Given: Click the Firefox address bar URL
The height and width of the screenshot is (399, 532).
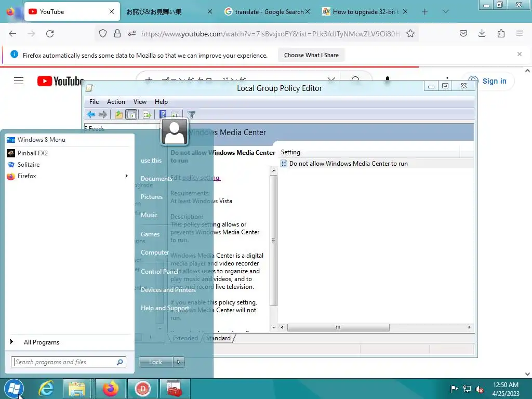Looking at the screenshot, I should (270, 34).
